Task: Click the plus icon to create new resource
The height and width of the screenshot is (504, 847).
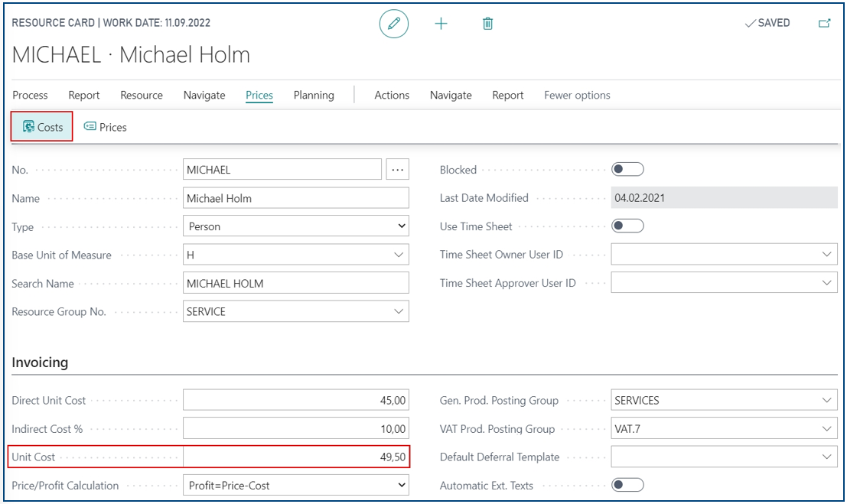Action: [x=441, y=24]
